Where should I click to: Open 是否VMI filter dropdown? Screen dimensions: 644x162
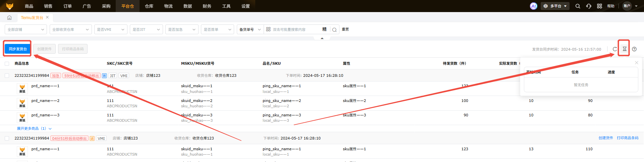(111, 30)
